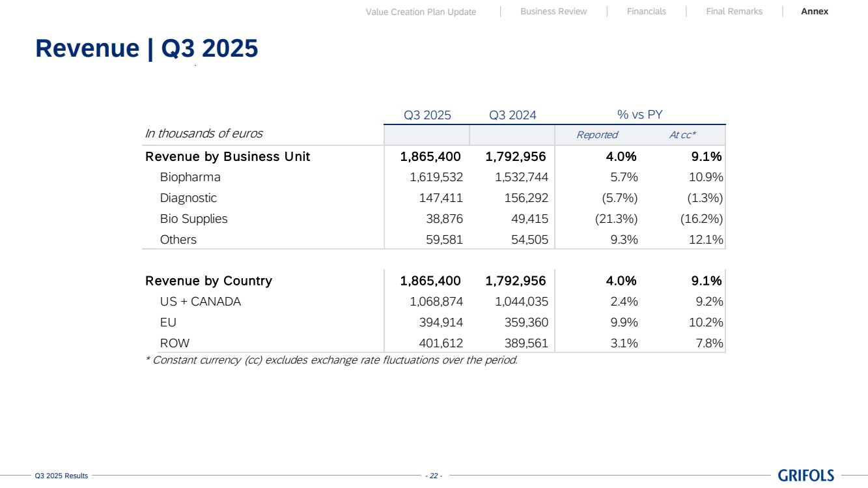The width and height of the screenshot is (868, 488).
Task: Select the Diagnostic row label
Action: [188, 198]
